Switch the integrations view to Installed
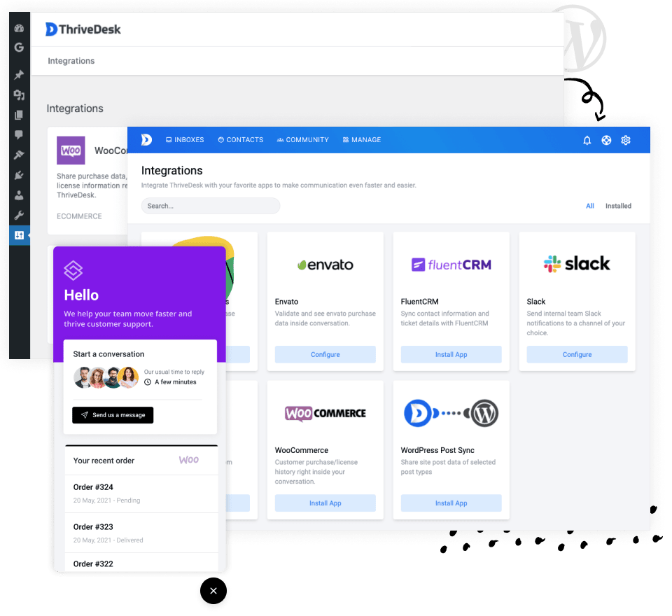 coord(618,206)
